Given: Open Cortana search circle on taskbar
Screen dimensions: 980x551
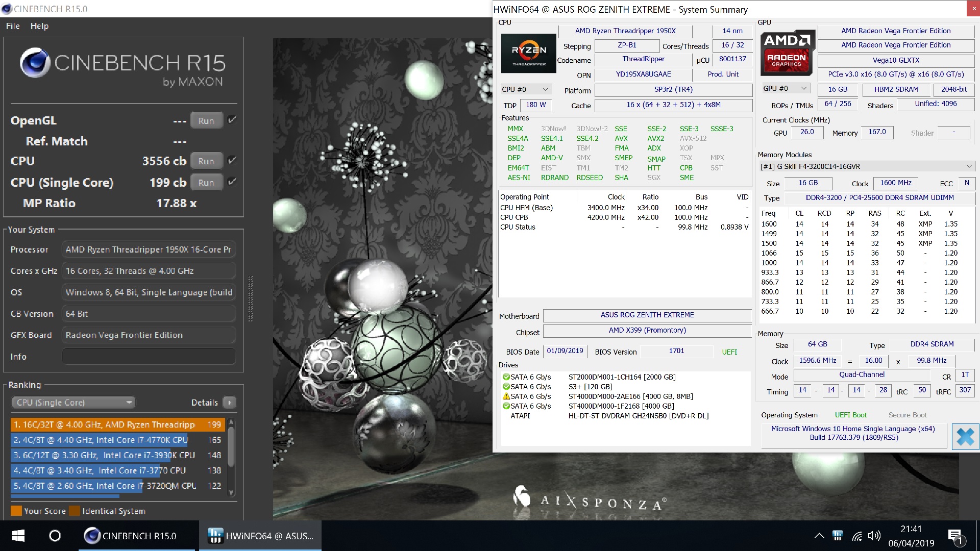Looking at the screenshot, I should pos(55,536).
